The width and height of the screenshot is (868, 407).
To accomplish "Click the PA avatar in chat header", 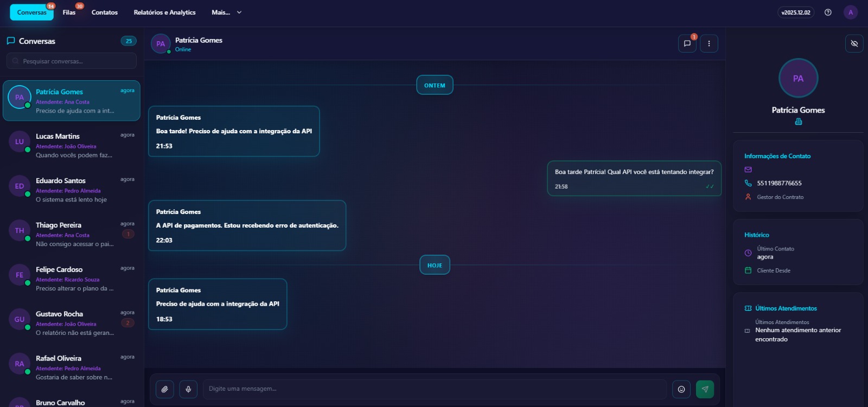I will [161, 44].
